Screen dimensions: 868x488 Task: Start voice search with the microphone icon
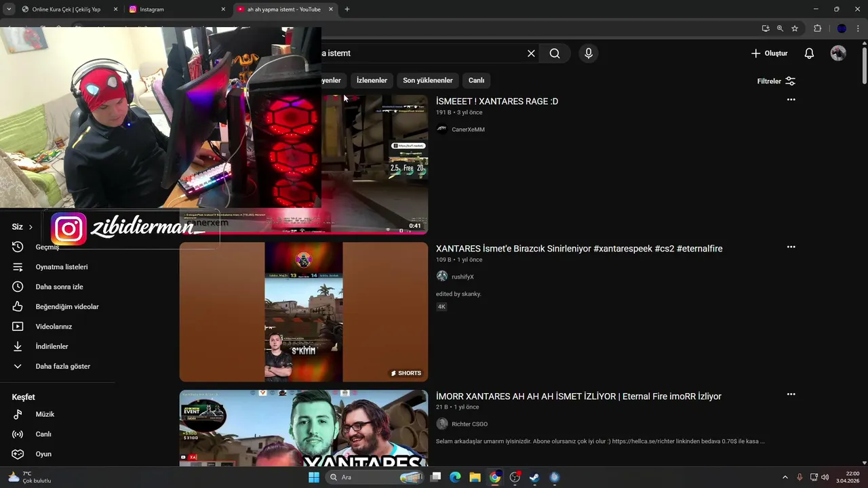tap(588, 54)
